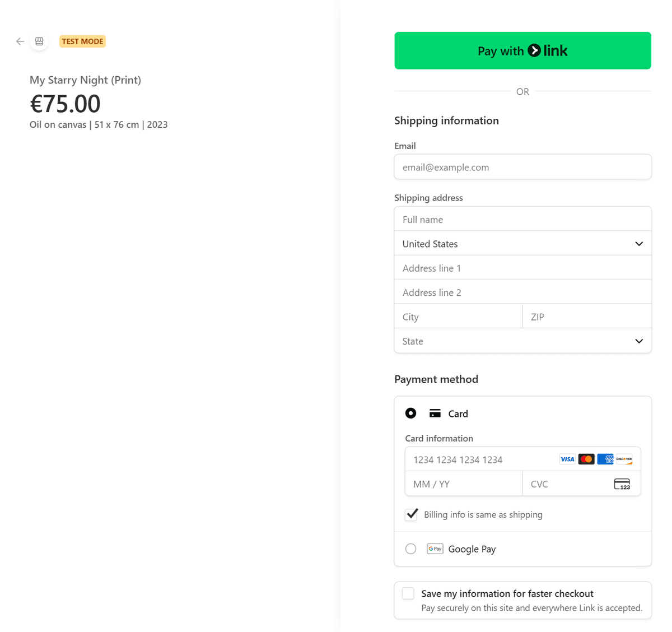The width and height of the screenshot is (672, 632).
Task: Click the email address input field
Action: click(x=522, y=166)
